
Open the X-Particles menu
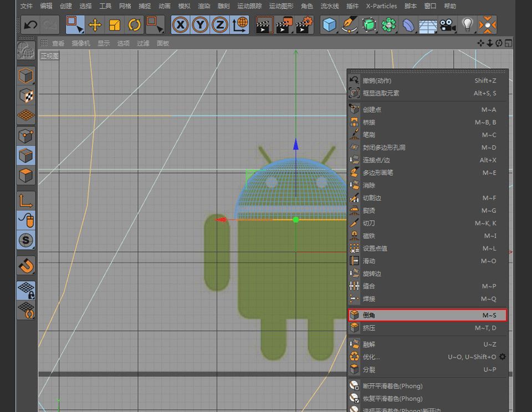click(x=381, y=6)
